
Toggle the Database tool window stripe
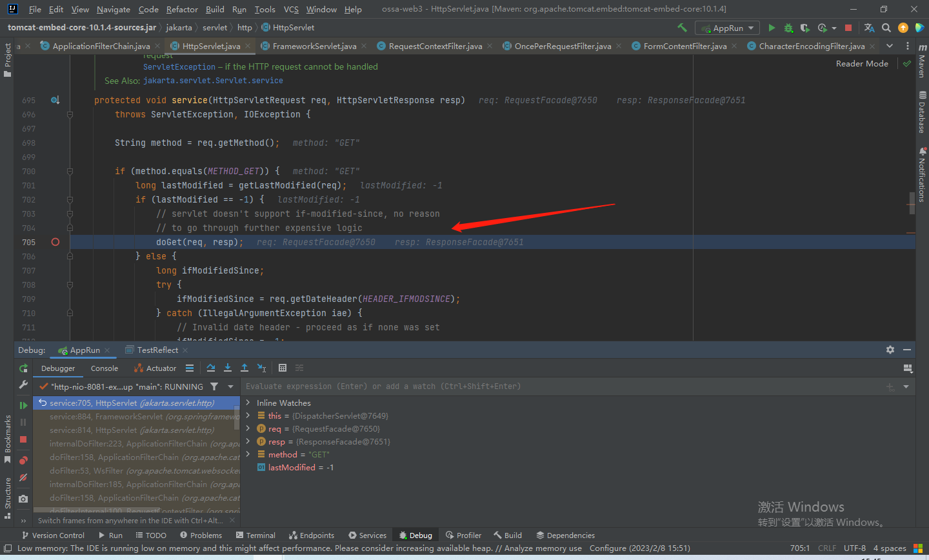[x=922, y=112]
